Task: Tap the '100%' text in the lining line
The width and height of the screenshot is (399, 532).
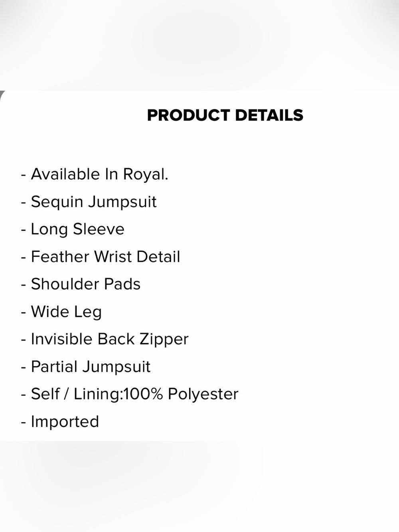Action: point(144,394)
